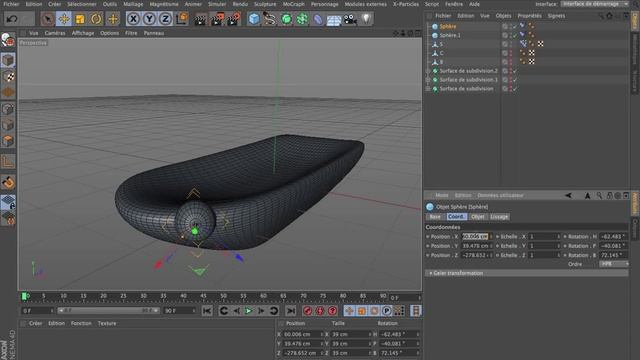Viewport: 640px width, 360px height.
Task: Add a camera object
Action: tap(350, 19)
